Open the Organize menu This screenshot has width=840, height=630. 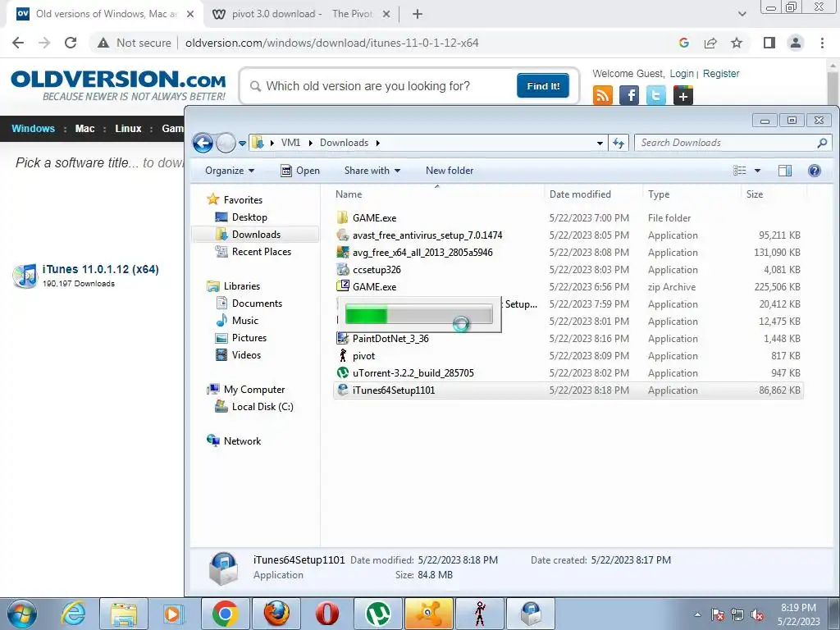[230, 171]
